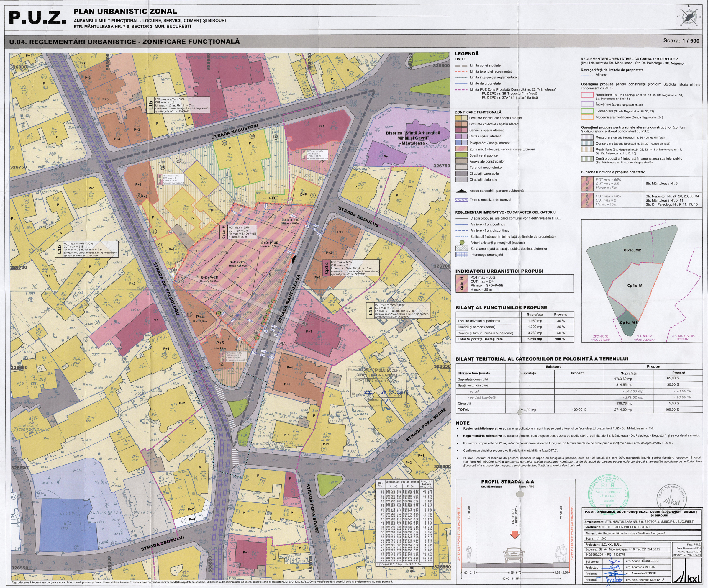Click the magenta dashed Limita PUZ Zona Protejată symbol
708x588 pixels.
tap(461, 90)
